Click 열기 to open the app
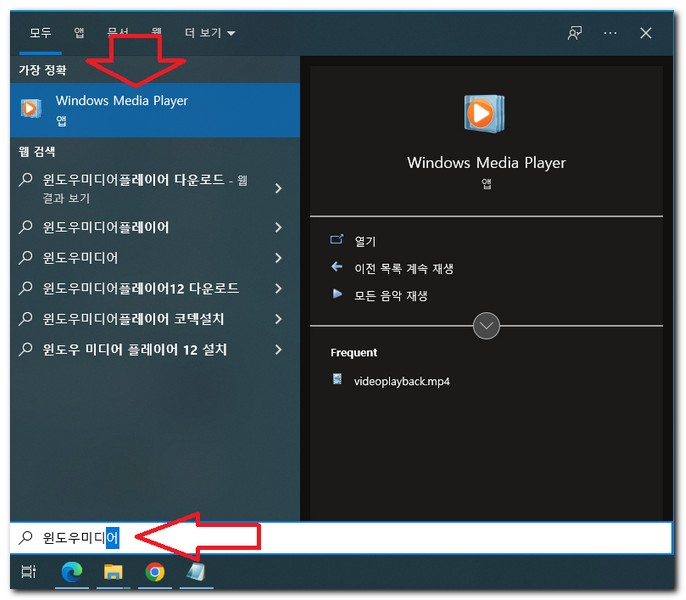 365,241
